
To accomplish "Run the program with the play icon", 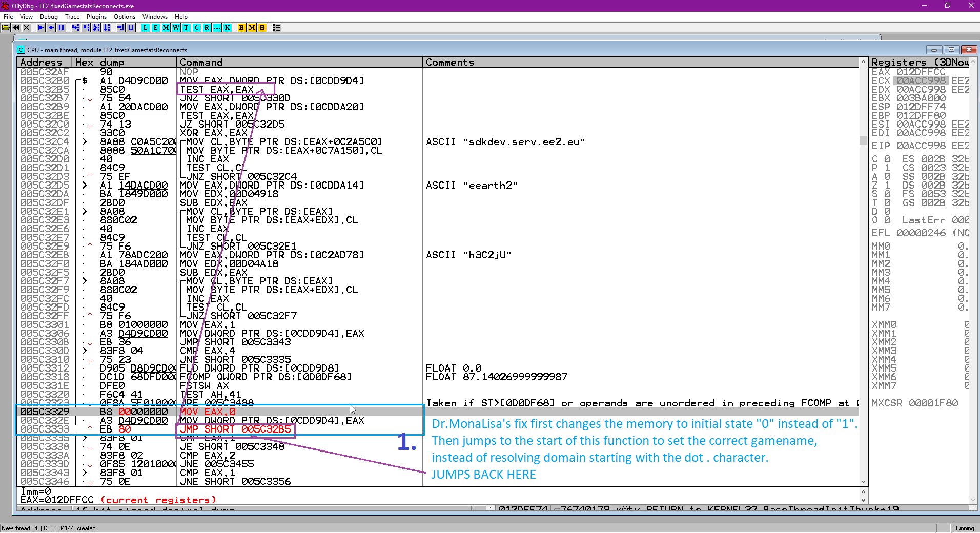I will [41, 28].
